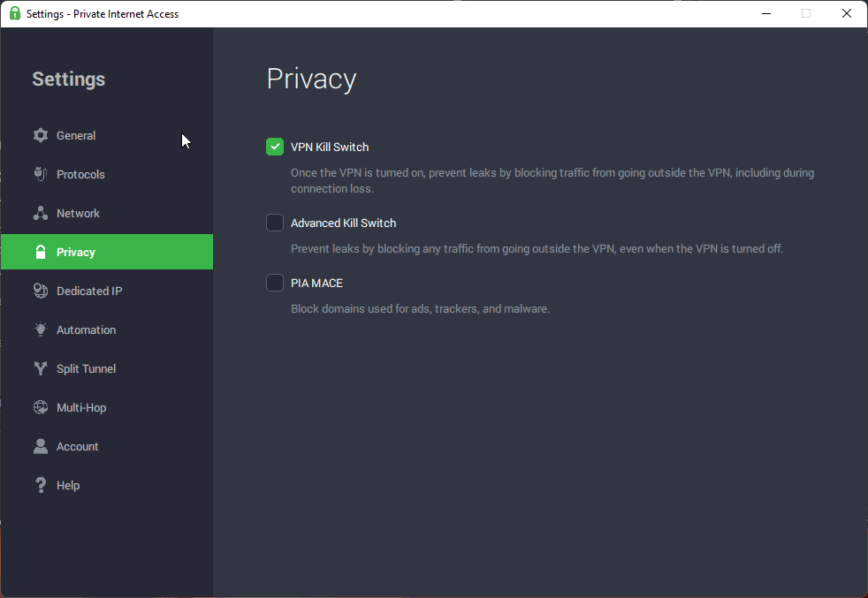This screenshot has width=868, height=598.
Task: Click the "Advanced Kill Switch" label text
Action: coord(343,223)
